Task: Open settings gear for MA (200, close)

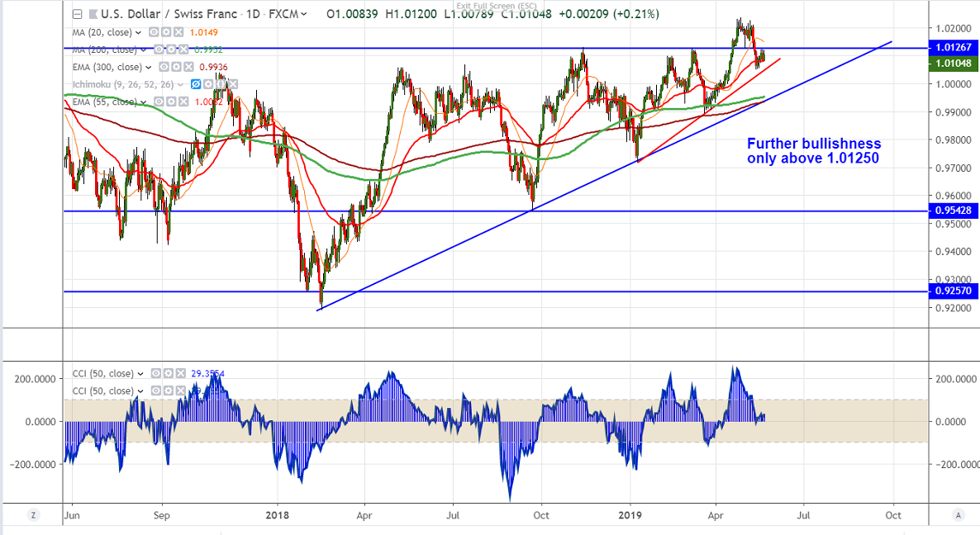Action: tap(171, 50)
